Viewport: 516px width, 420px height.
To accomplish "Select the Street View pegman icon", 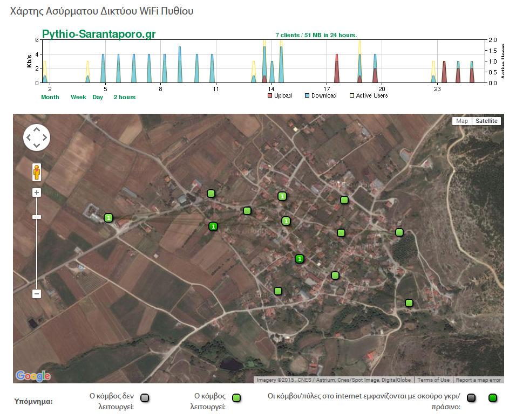I will (36, 171).
